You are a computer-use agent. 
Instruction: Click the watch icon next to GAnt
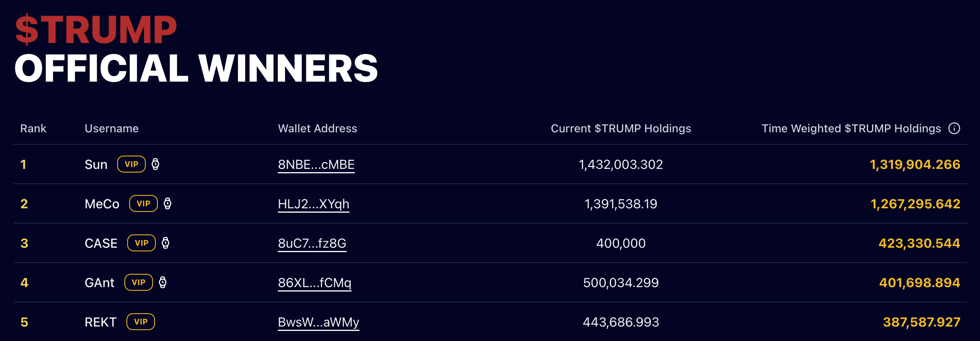click(x=163, y=282)
